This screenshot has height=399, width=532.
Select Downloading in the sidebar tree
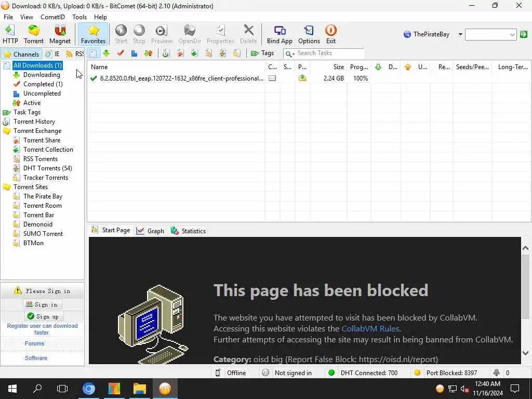(x=42, y=75)
